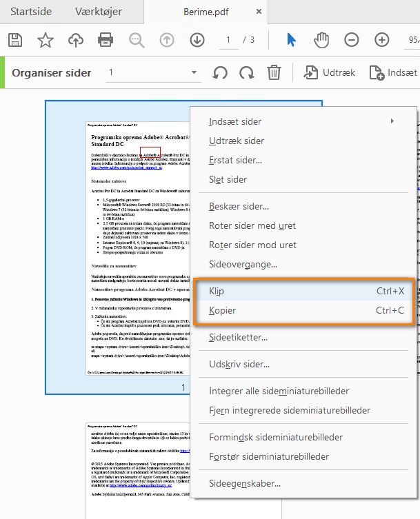
Task: Choose Beskær sider... menu item
Action: tap(303, 206)
